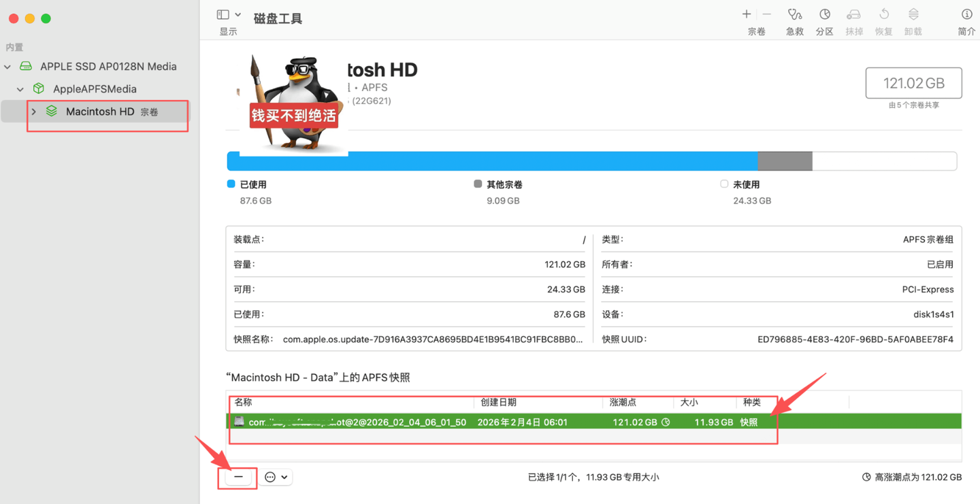Click the 装载点 mount point row label

(x=249, y=239)
